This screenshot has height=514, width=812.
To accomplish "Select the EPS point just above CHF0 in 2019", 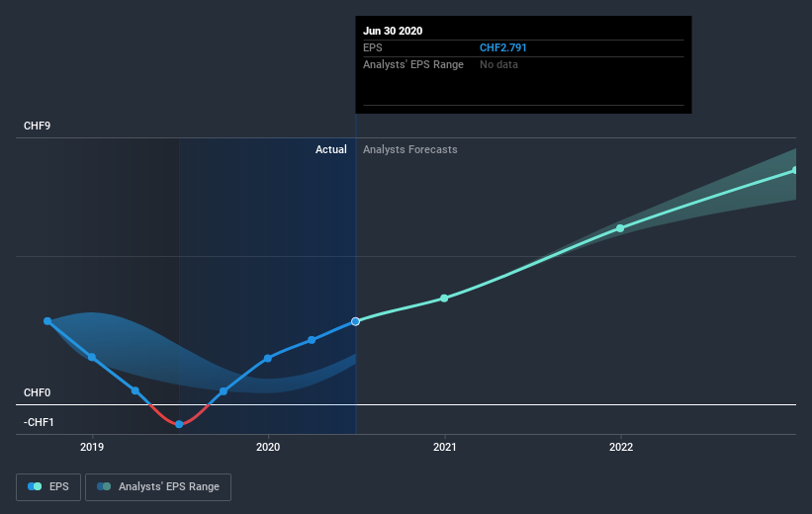I will click(135, 390).
